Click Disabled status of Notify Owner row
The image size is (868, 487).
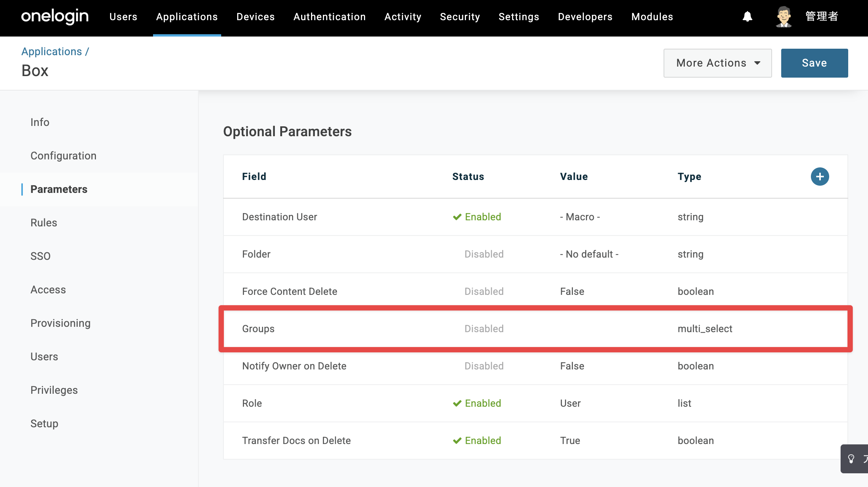coord(484,366)
